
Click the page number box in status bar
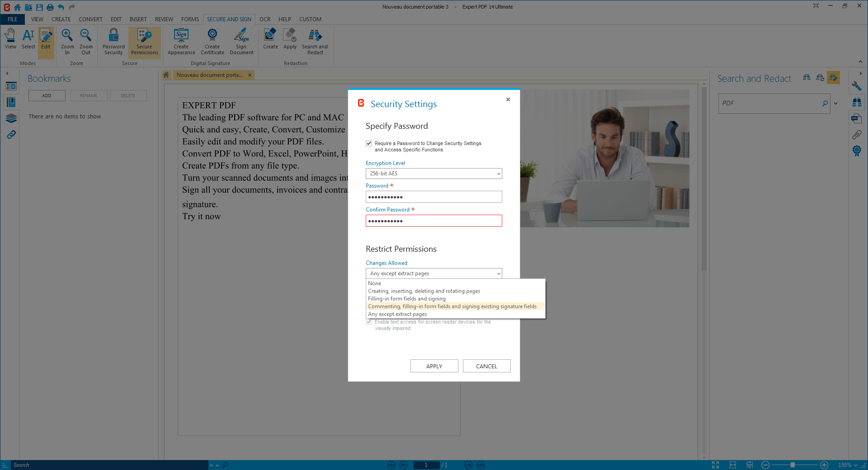pos(426,465)
